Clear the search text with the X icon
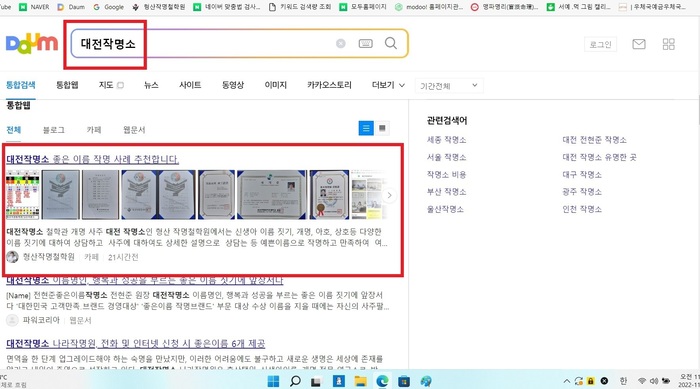 pyautogui.click(x=341, y=43)
